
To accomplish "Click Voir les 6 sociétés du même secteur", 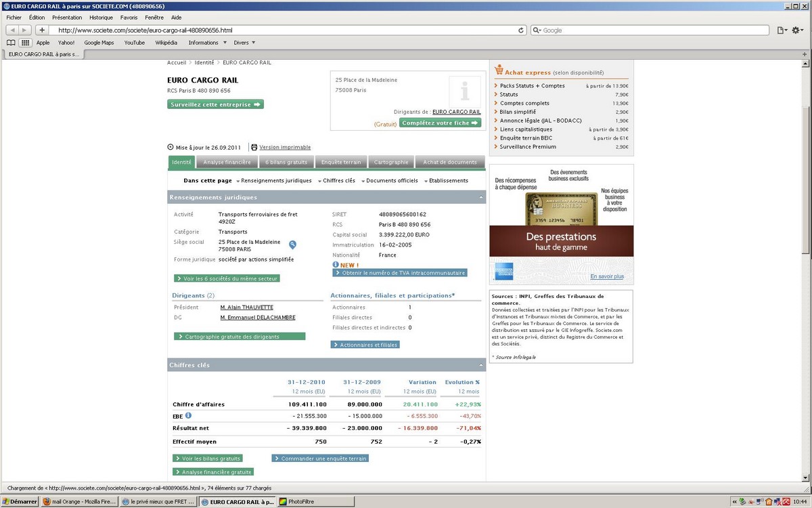I will tap(227, 278).
